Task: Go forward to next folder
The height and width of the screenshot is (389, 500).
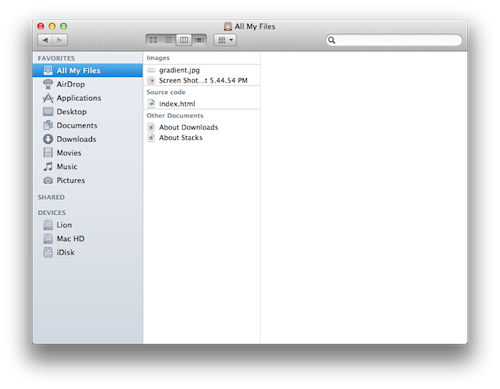Action: click(60, 40)
